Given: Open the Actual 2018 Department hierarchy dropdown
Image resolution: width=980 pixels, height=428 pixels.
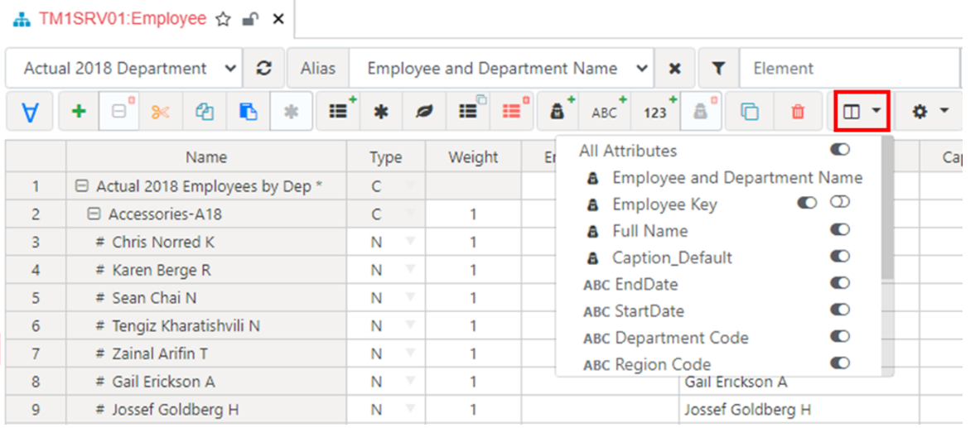Looking at the screenshot, I should click(x=123, y=68).
